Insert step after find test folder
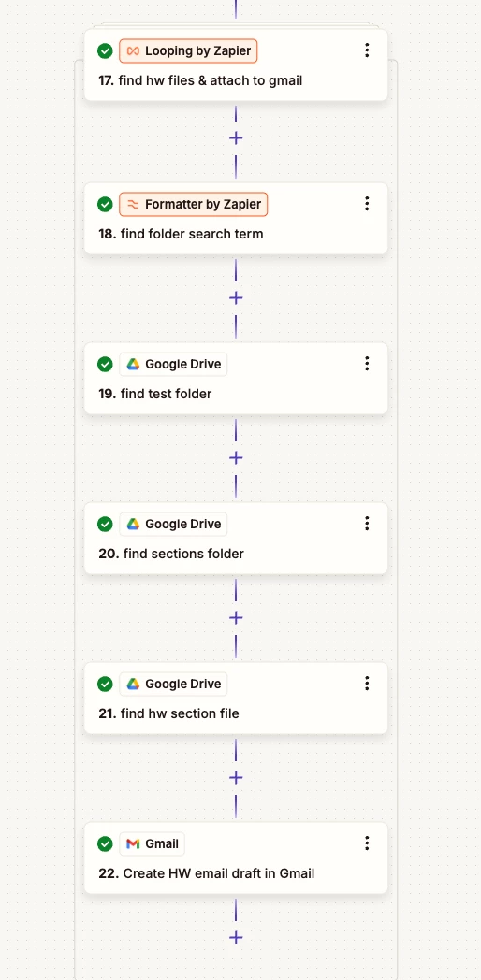Screen dimensions: 481x980 236,458
